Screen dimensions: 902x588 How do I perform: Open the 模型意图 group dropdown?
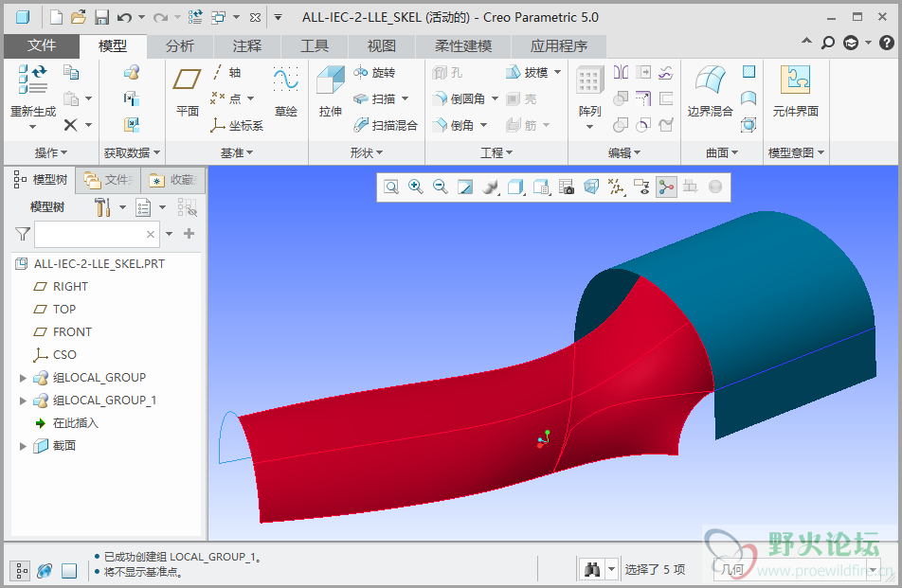(x=796, y=152)
